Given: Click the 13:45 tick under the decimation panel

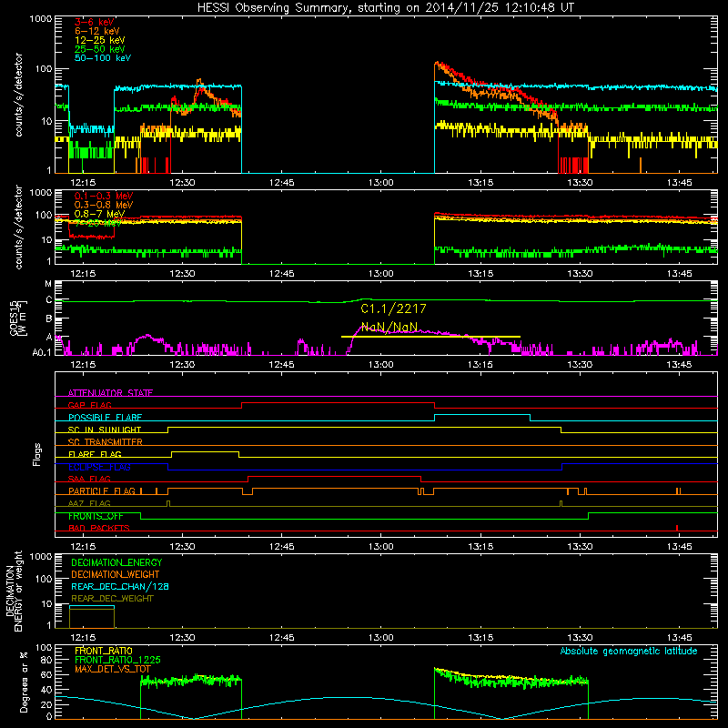Looking at the screenshot, I should [x=679, y=638].
